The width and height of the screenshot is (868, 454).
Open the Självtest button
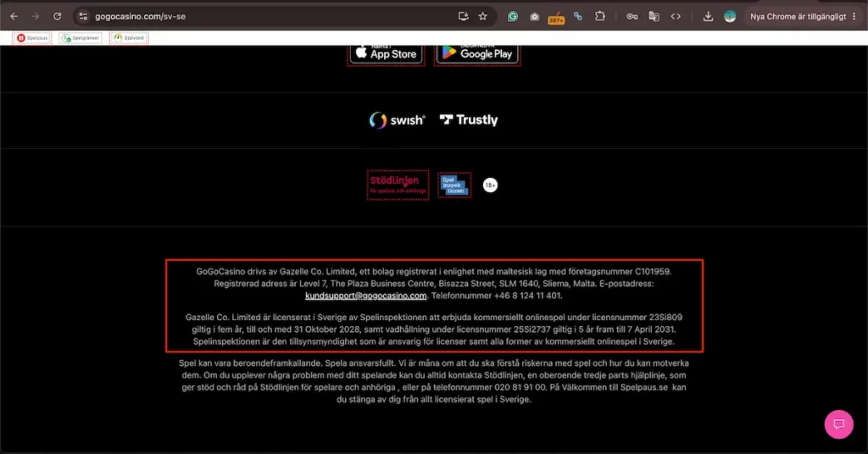click(129, 37)
